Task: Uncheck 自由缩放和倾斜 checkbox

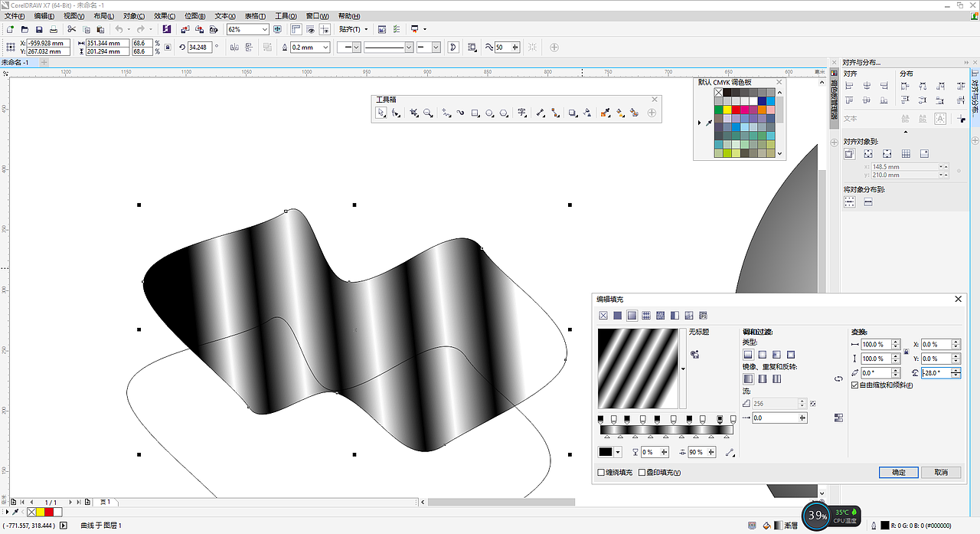Action: pos(855,385)
